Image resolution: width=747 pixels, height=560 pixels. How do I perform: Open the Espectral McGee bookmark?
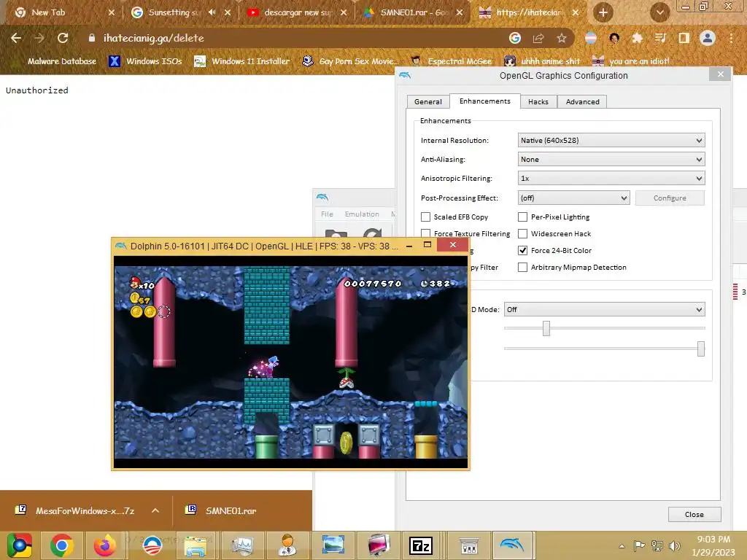coord(452,61)
